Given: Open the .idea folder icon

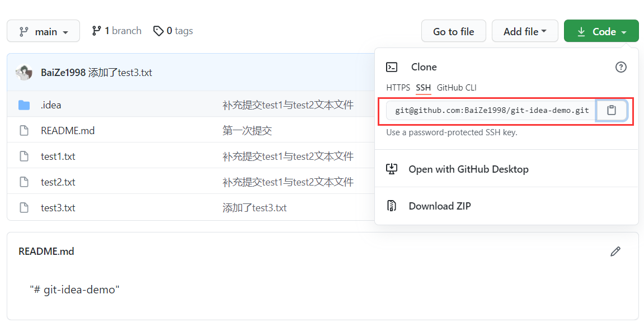Looking at the screenshot, I should click(x=24, y=104).
